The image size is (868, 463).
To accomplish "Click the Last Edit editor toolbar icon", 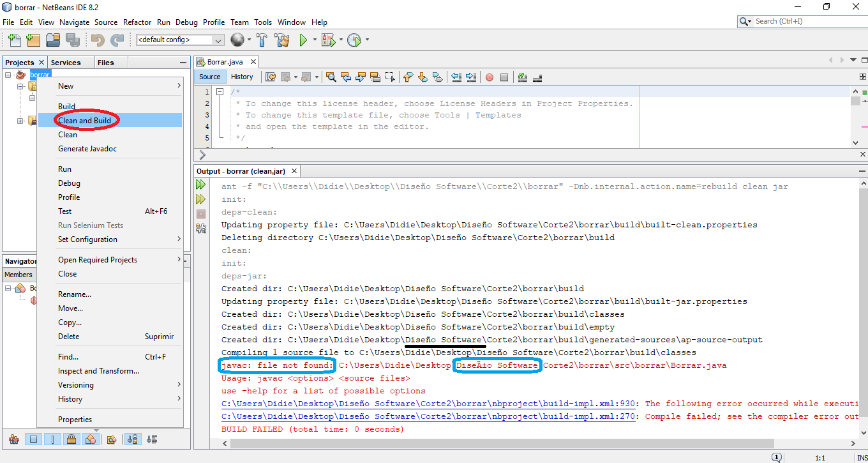I will (271, 77).
